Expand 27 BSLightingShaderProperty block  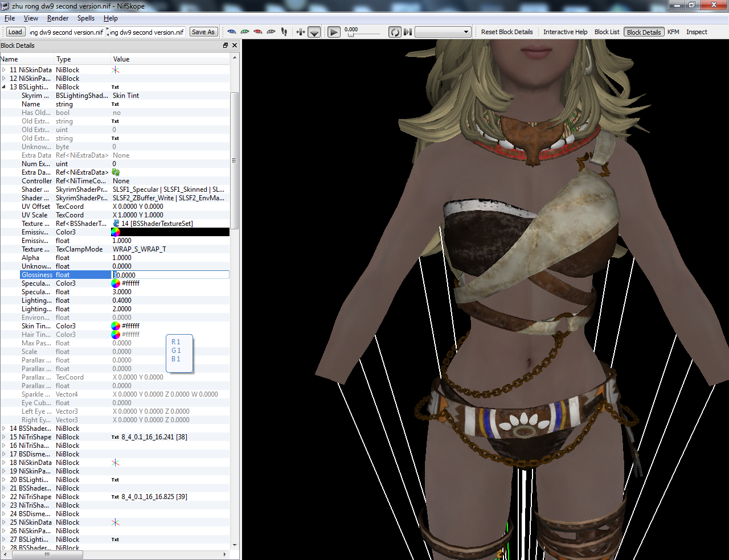point(4,540)
